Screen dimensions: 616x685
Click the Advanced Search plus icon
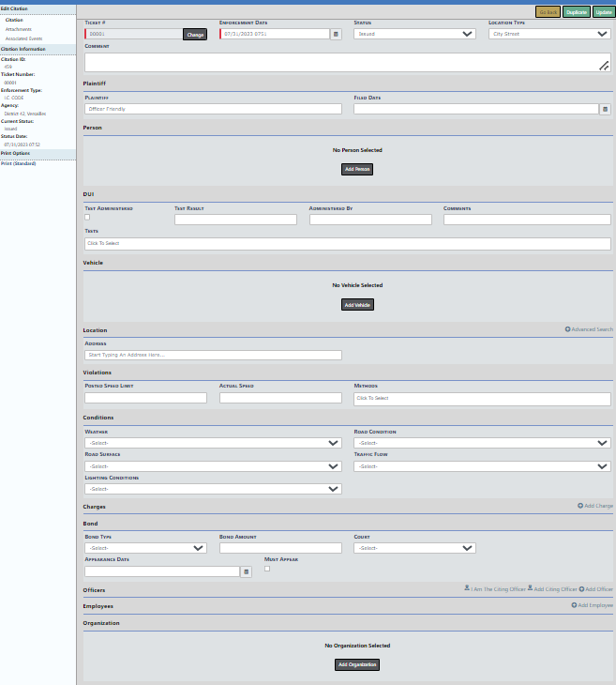[567, 329]
